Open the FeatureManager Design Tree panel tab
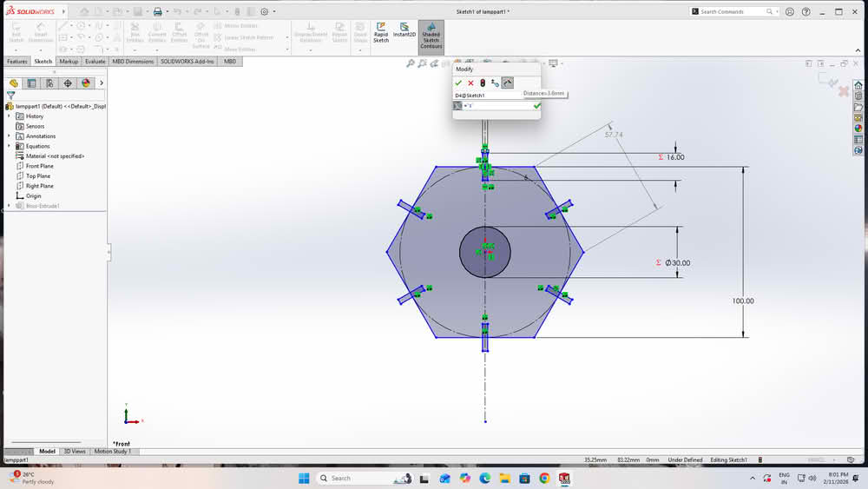Image resolution: width=868 pixels, height=489 pixels. coord(14,83)
